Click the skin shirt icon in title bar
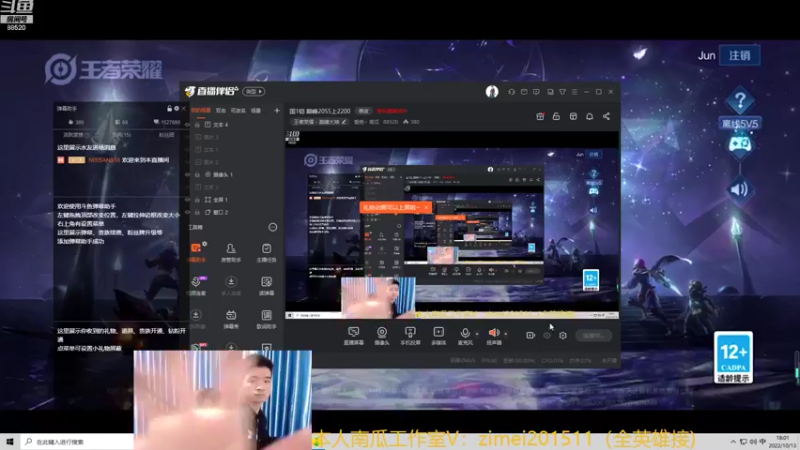The height and width of the screenshot is (450, 800). coord(562,92)
